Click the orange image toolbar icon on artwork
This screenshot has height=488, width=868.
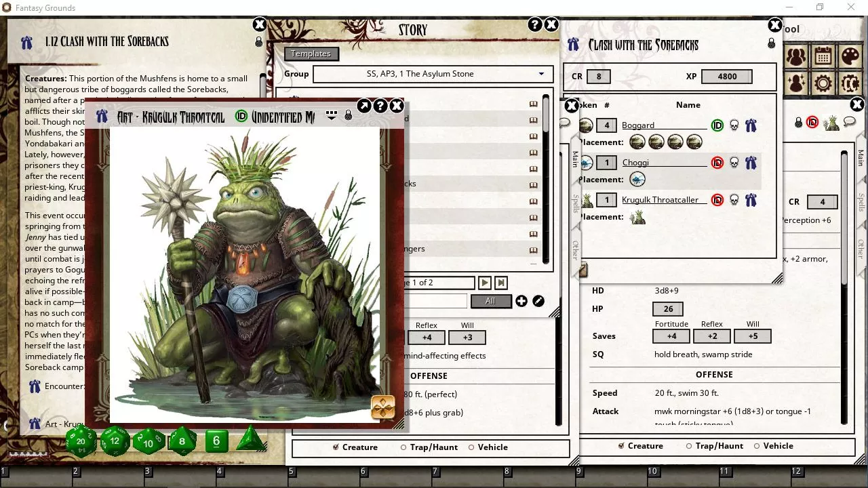(x=383, y=408)
